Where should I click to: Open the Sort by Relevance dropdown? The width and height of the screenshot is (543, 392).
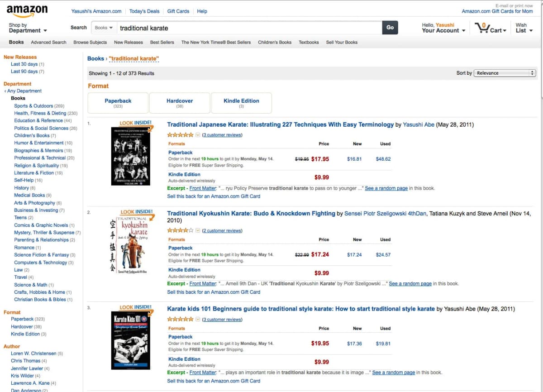[x=505, y=73]
